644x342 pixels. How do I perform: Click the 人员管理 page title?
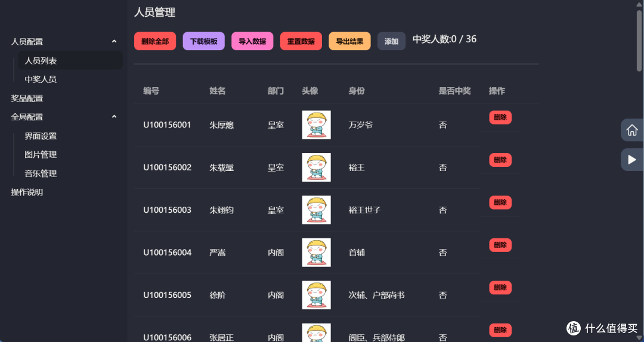[x=155, y=13]
